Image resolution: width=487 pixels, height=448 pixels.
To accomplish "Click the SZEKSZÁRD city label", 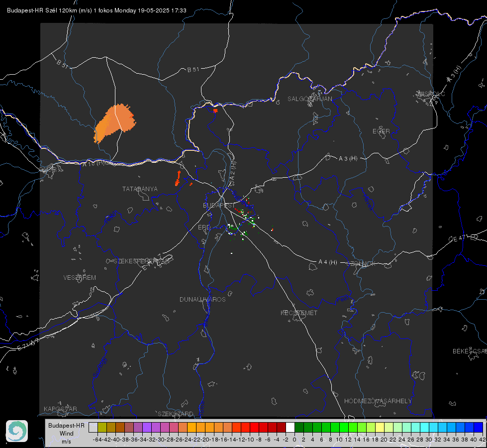I will click(x=176, y=414).
